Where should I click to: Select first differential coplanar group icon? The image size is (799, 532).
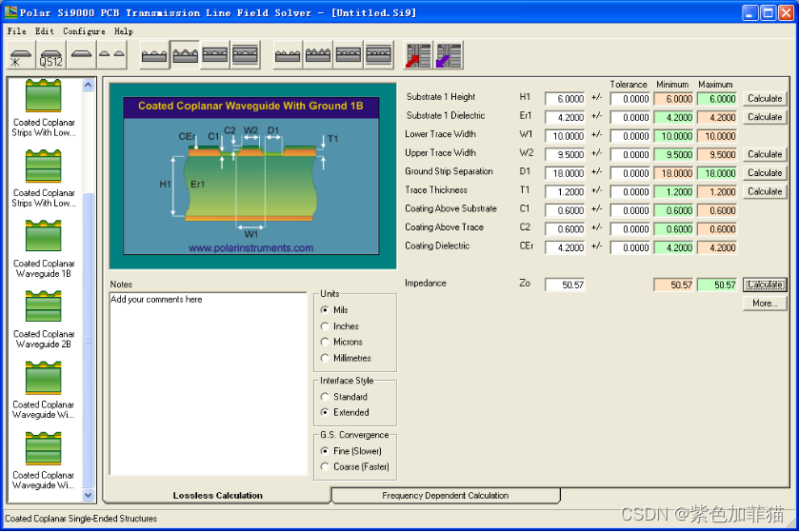click(x=288, y=55)
